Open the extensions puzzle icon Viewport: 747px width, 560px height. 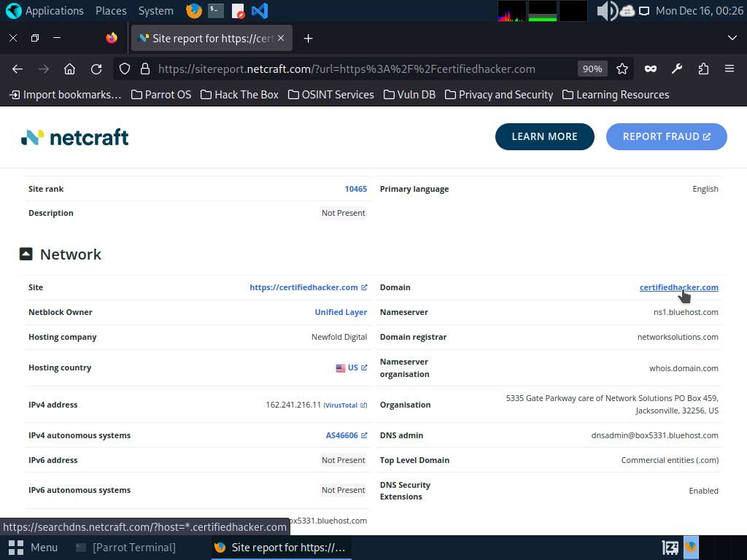tap(703, 69)
